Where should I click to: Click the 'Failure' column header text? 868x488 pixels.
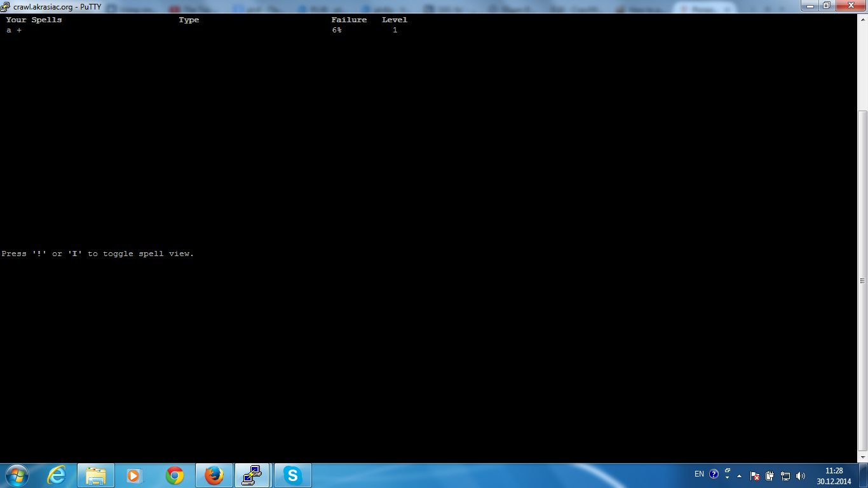pos(349,20)
